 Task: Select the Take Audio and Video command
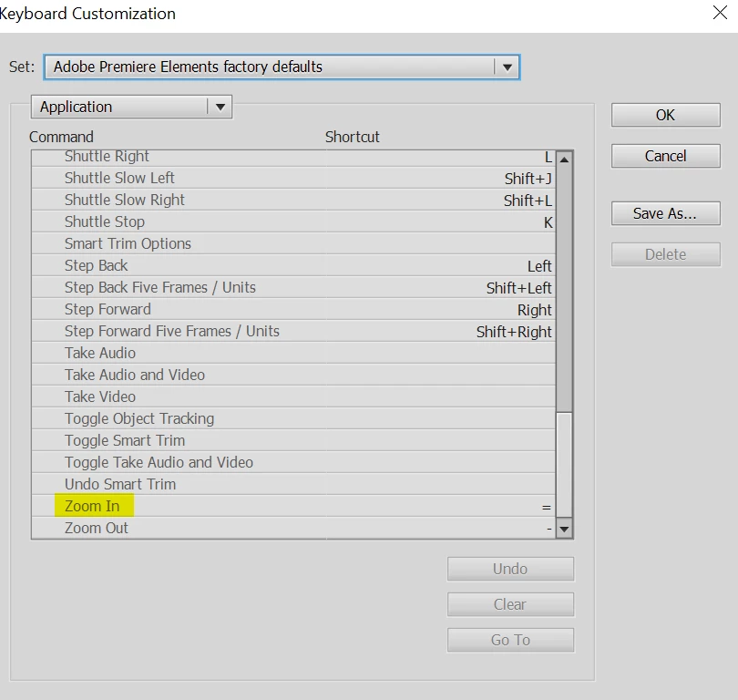[x=293, y=375]
